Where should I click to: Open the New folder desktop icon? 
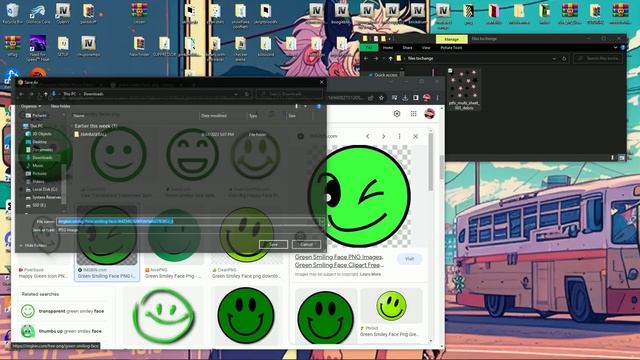139,46
